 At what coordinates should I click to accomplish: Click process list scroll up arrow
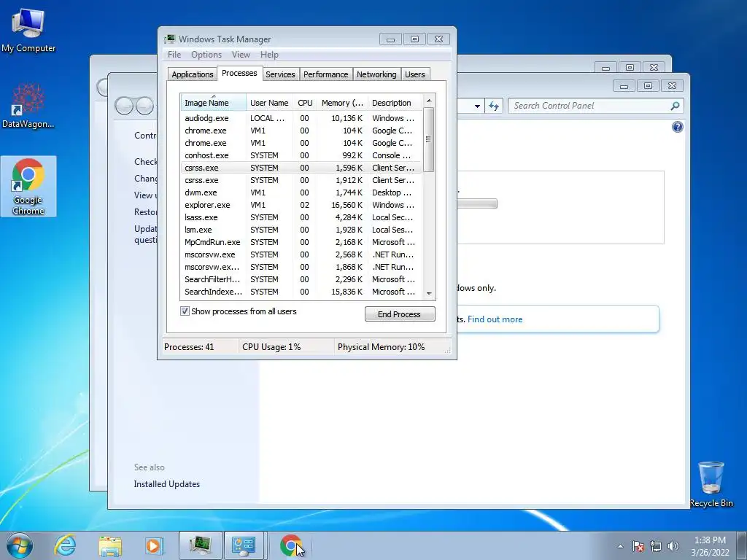tap(429, 101)
